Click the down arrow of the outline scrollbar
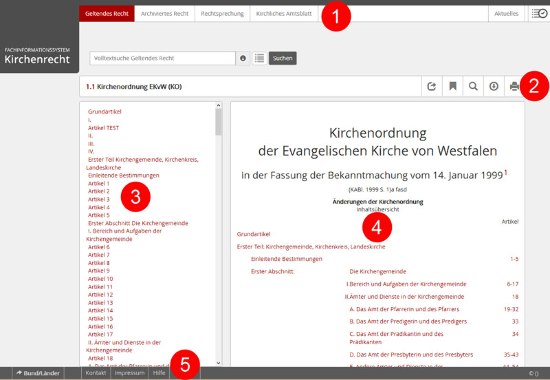550x380 pixels. [x=219, y=363]
